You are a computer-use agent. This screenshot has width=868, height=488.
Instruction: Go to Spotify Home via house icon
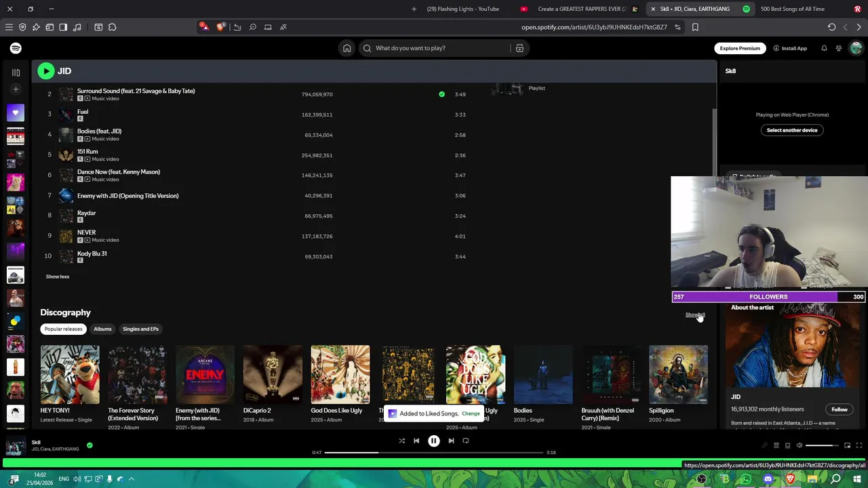tap(347, 48)
